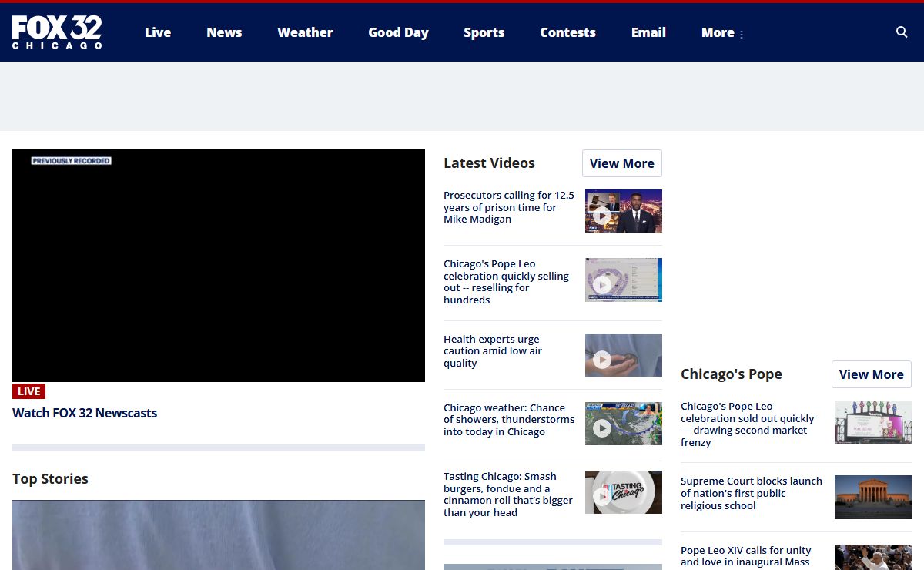Open Pope Leo XIV inaugural Mass article
924x570 pixels.
click(746, 556)
